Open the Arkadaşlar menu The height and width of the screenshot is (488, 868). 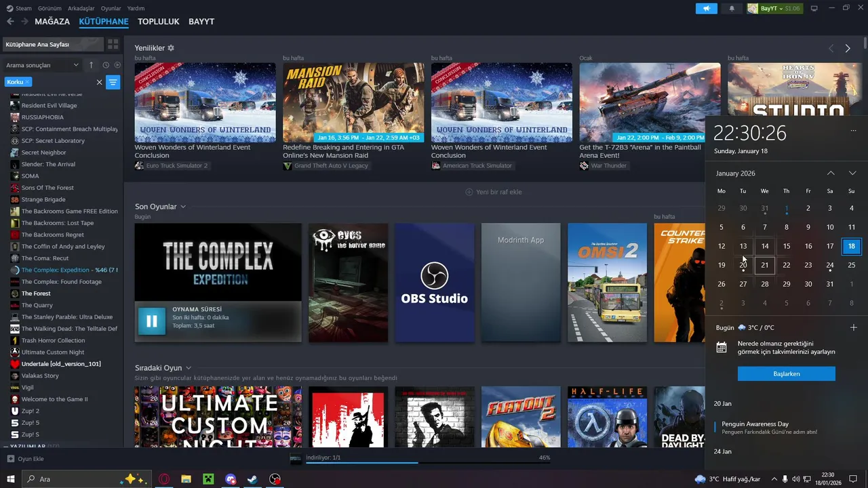[x=81, y=8]
